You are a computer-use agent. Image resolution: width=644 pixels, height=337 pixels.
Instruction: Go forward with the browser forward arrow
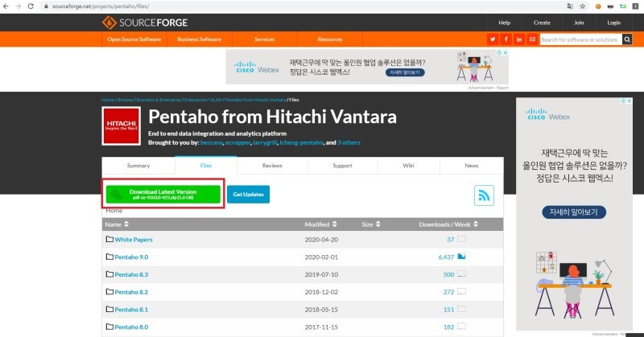tap(18, 6)
